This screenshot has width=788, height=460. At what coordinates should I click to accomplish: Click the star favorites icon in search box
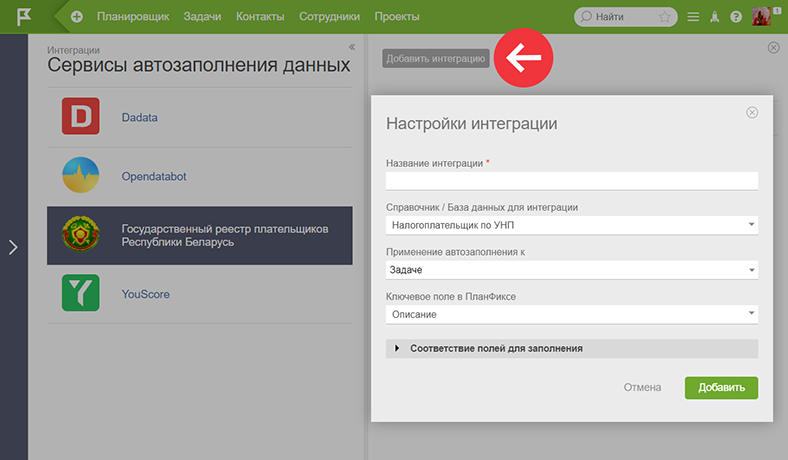click(x=664, y=17)
